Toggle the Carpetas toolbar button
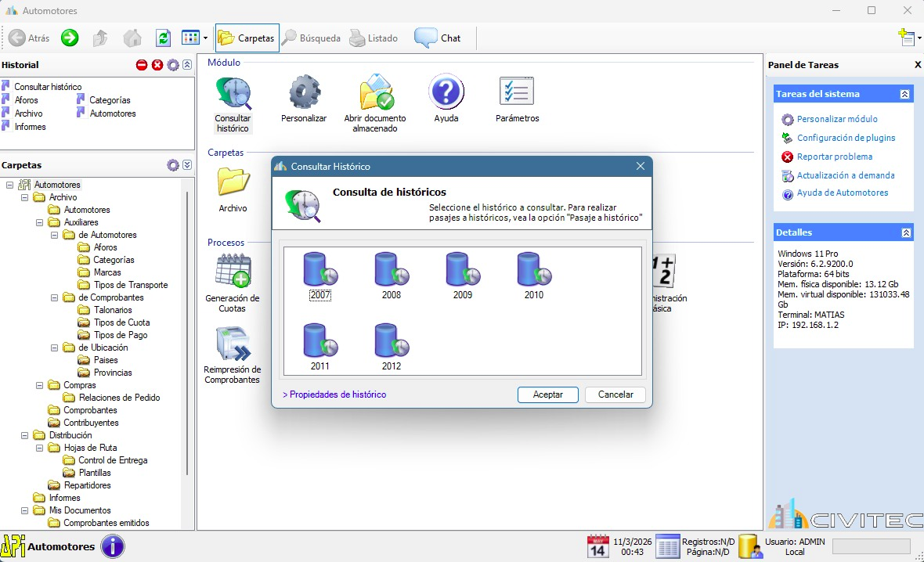 247,38
